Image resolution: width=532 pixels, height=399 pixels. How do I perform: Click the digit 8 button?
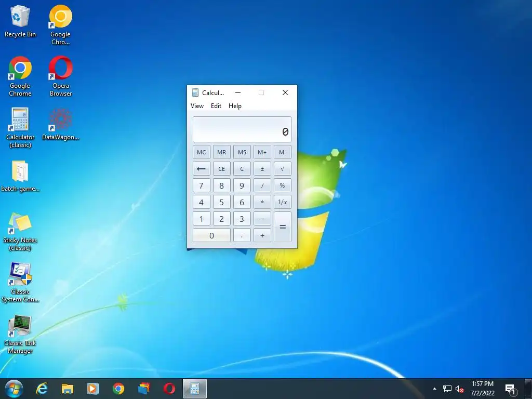click(x=221, y=185)
